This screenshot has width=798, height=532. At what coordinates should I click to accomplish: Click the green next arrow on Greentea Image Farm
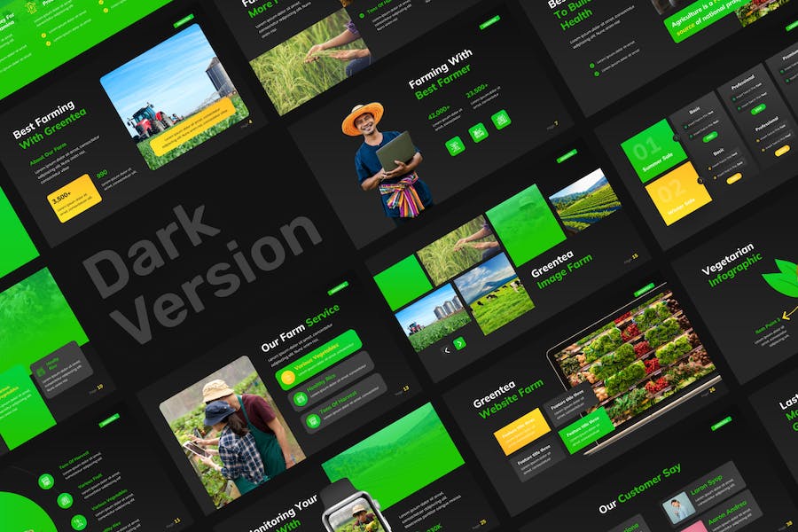point(459,343)
